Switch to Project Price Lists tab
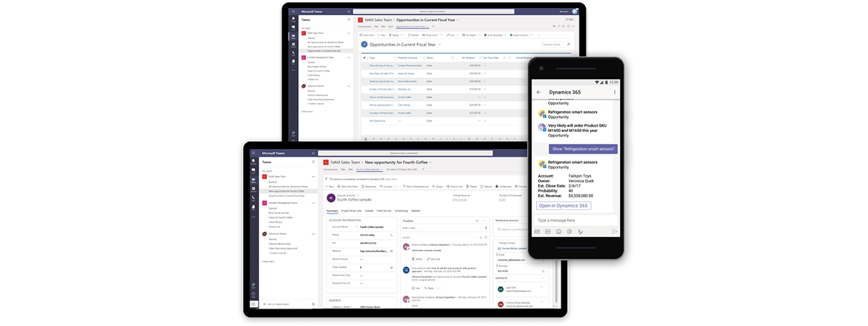The width and height of the screenshot is (868, 326). click(351, 211)
